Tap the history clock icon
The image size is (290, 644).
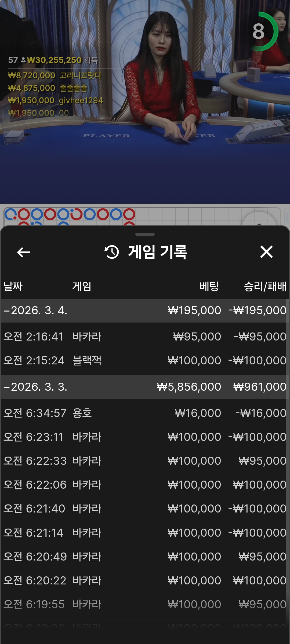(x=112, y=252)
